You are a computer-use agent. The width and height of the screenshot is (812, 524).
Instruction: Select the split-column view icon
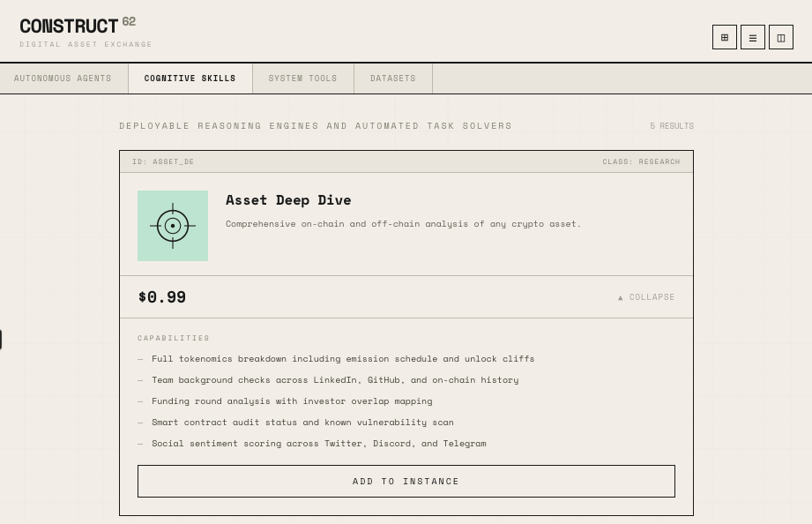[781, 37]
